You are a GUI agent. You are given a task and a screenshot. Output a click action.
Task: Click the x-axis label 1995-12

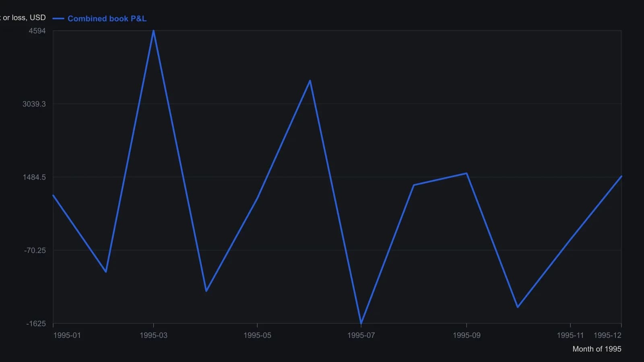[x=607, y=335]
